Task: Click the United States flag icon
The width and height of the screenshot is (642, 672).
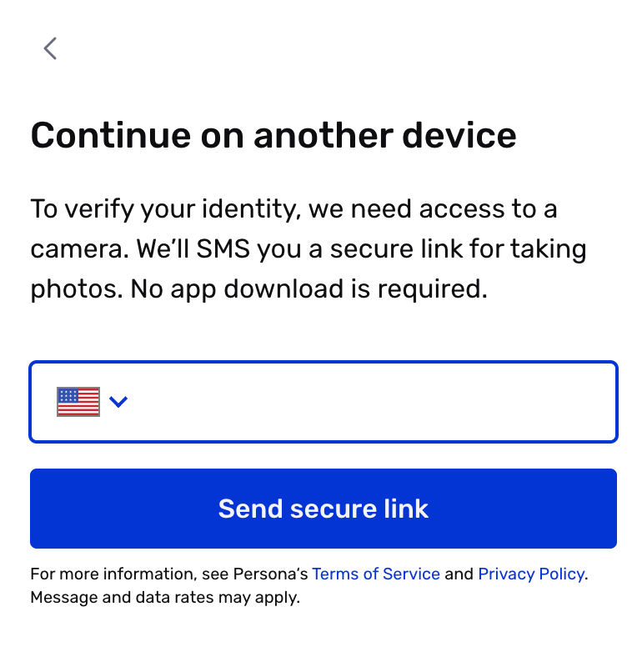Action: [x=78, y=402]
